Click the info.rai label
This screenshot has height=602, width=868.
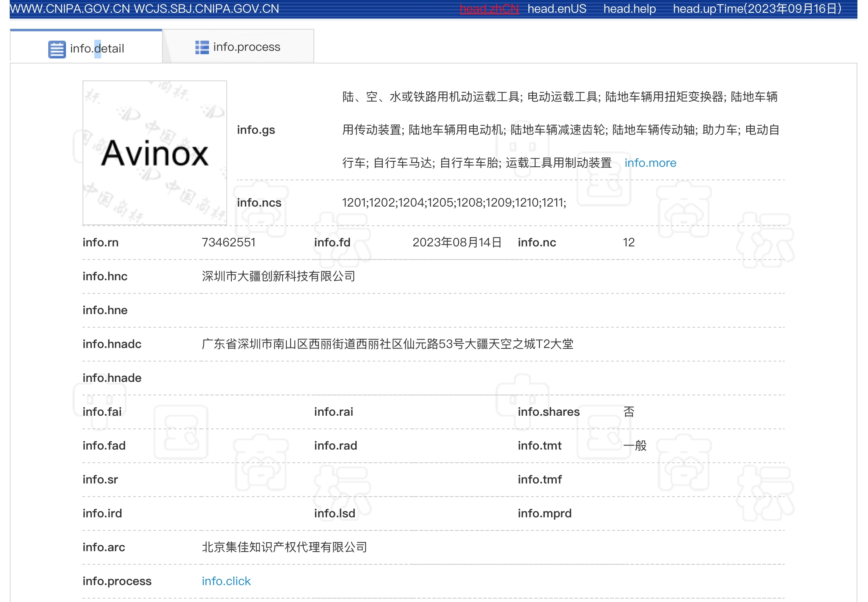[x=333, y=412]
